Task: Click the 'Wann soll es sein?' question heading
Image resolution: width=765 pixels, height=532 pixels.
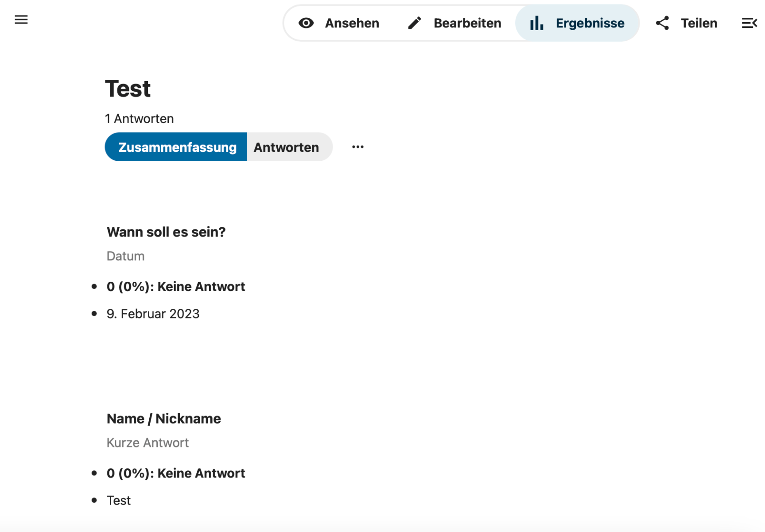Action: pos(166,232)
